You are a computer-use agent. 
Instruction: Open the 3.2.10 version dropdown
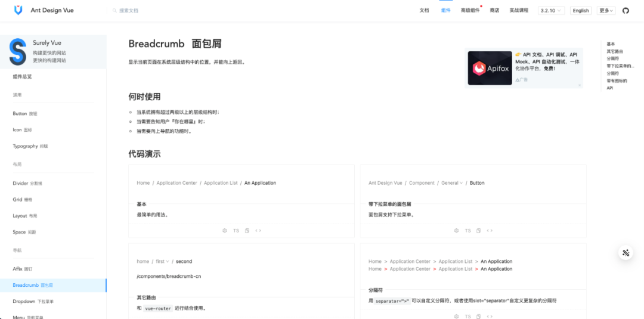[552, 11]
